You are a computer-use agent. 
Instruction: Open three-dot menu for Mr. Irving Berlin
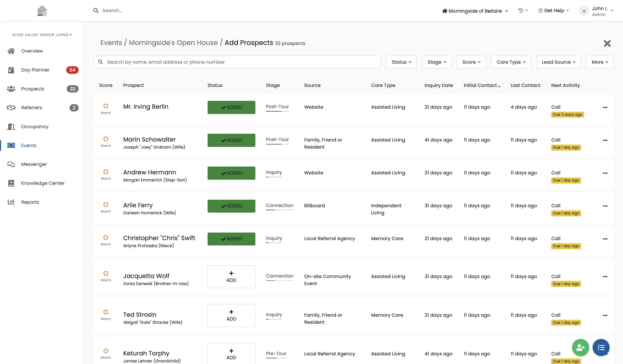605,107
